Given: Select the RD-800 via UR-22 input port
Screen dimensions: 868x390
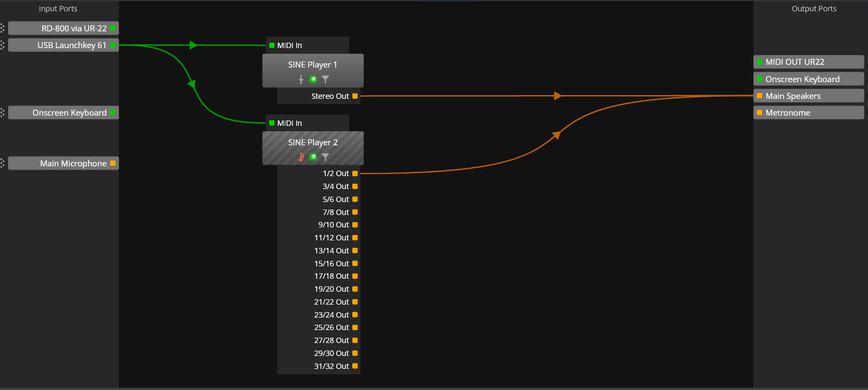Looking at the screenshot, I should coord(63,28).
